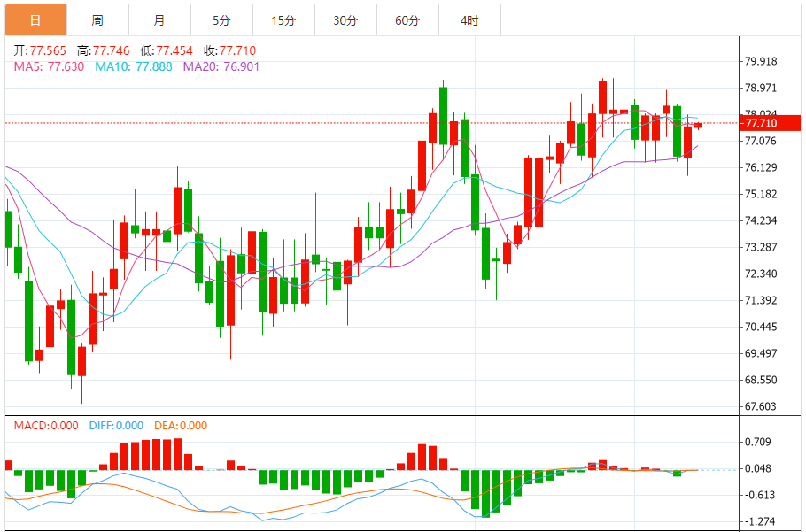The width and height of the screenshot is (806, 532).
Task: Select the 日 daily chart tab
Action: click(x=36, y=20)
